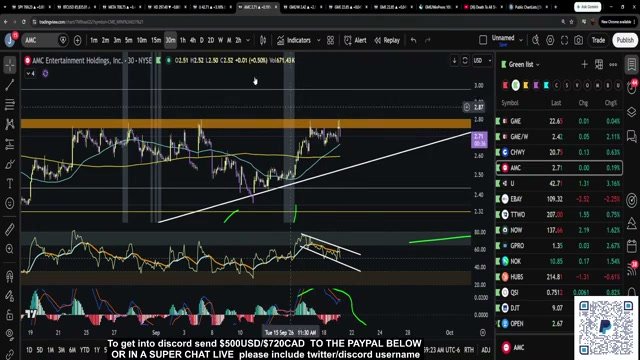
Task: Undo the last chart action
Action: tap(413, 40)
